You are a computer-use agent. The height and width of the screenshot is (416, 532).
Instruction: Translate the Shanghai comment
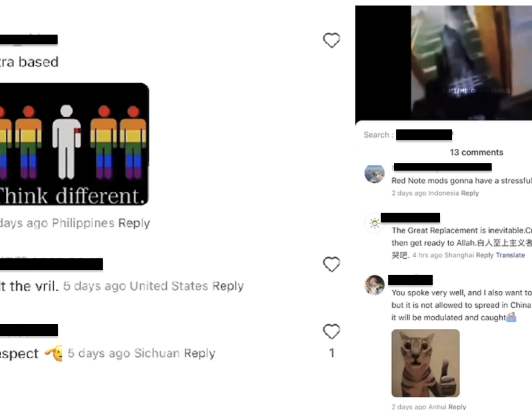(510, 255)
